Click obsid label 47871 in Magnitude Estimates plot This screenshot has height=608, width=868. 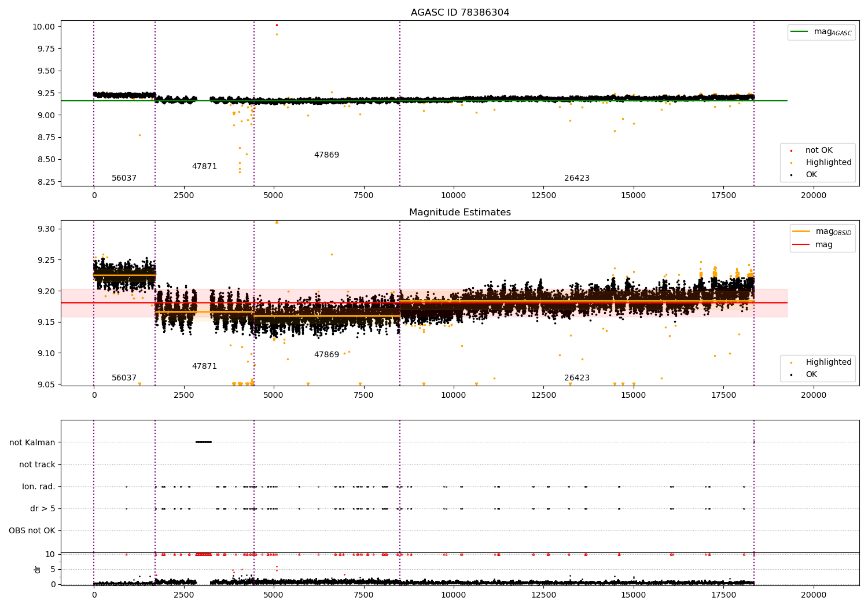tap(204, 367)
